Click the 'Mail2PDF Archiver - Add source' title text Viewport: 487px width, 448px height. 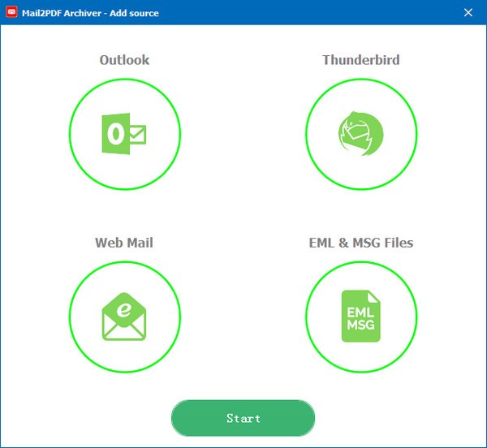(x=92, y=13)
